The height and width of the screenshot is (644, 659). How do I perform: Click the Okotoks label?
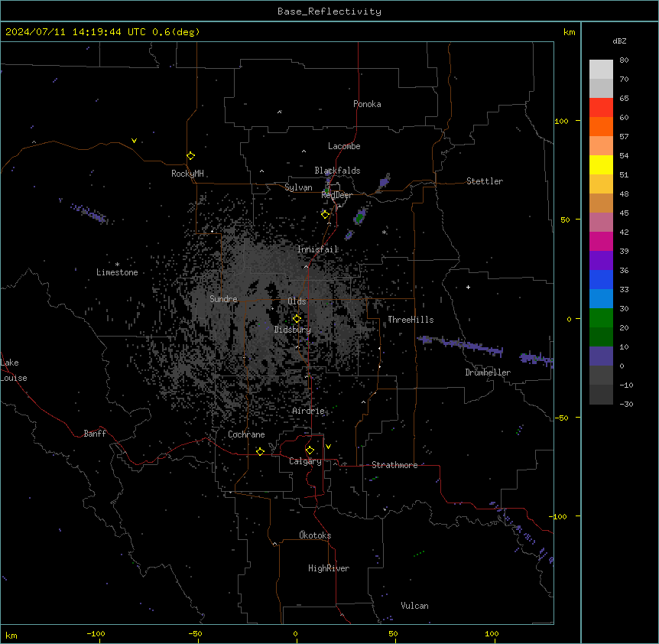[315, 535]
